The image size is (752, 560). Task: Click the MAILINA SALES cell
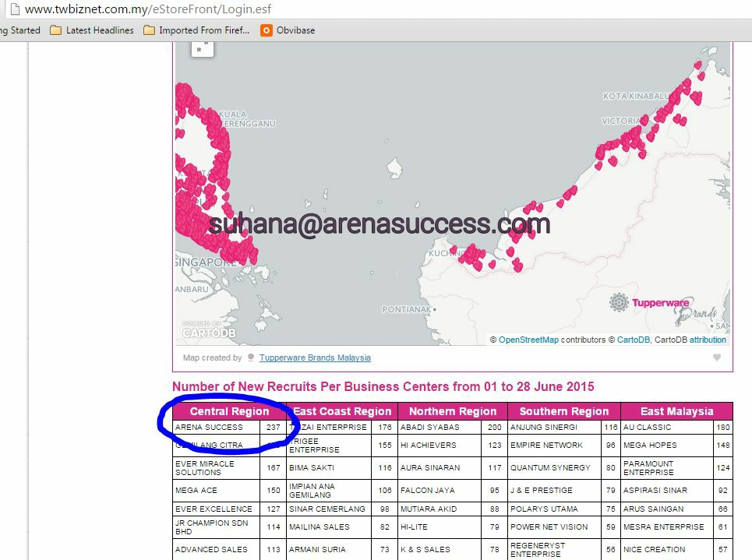(329, 527)
